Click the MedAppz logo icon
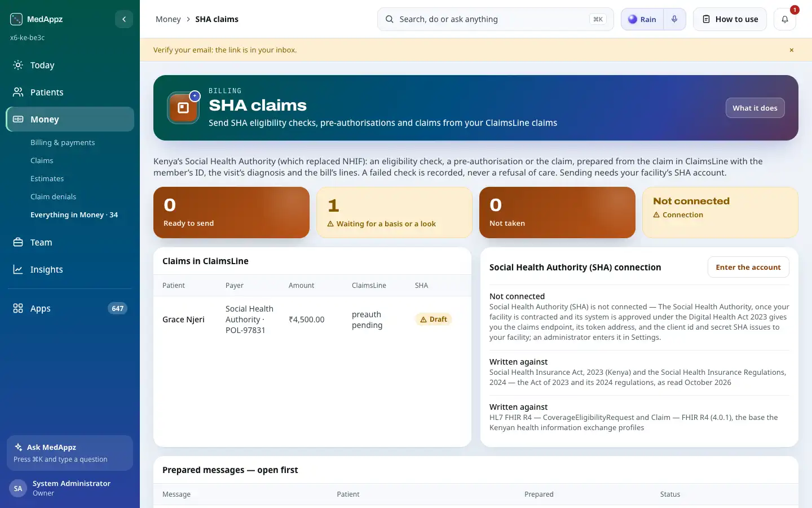812x508 pixels. (x=16, y=19)
